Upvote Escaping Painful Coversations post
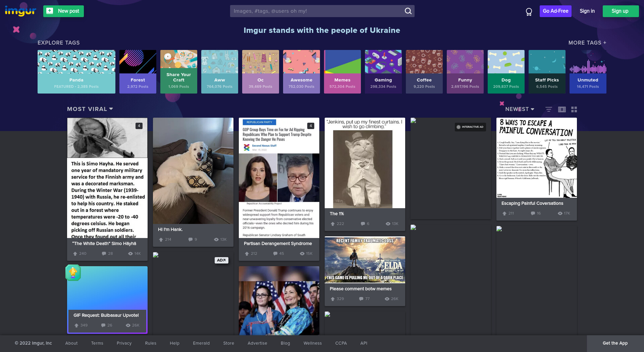The image size is (644, 352). pyautogui.click(x=504, y=214)
